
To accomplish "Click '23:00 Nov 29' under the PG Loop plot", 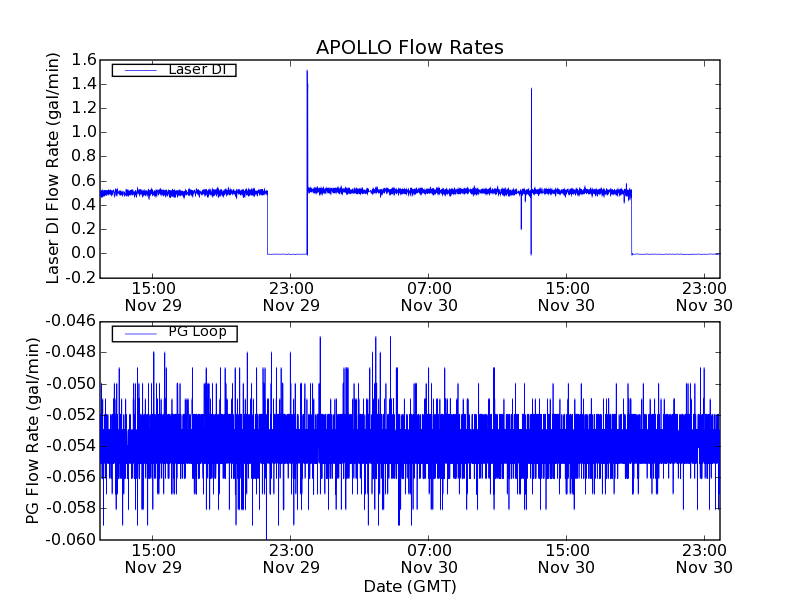I will pos(291,559).
